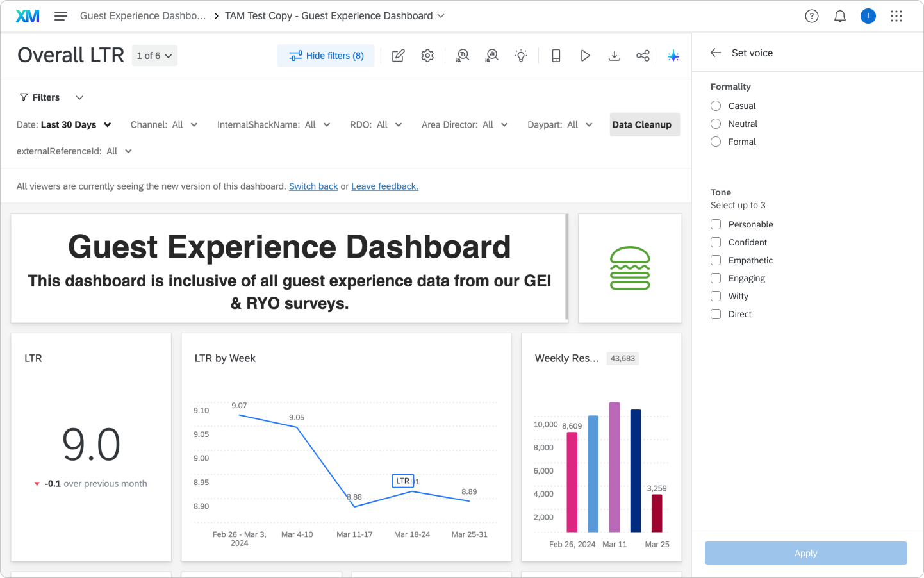Check the Empathetic tone
The image size is (924, 578).
point(716,260)
